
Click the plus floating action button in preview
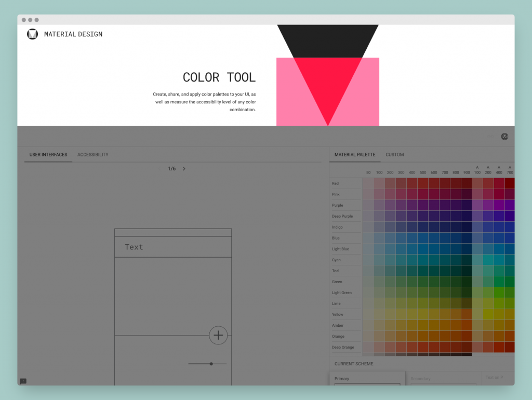(218, 335)
